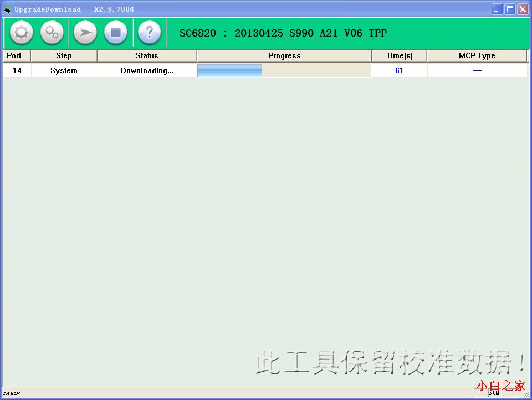
Task: Click the Port column header
Action: pos(17,55)
